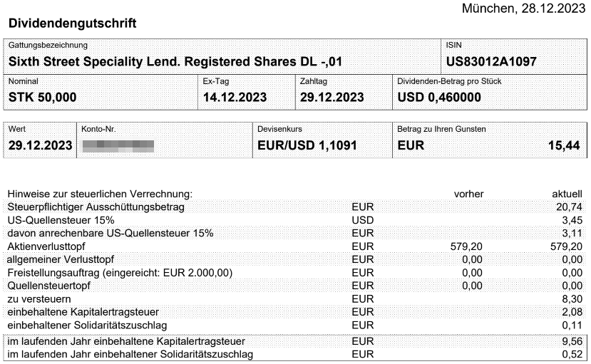Screen dimensions: 591x364
Task: Select nominal value STK 50,000
Action: tap(42, 98)
